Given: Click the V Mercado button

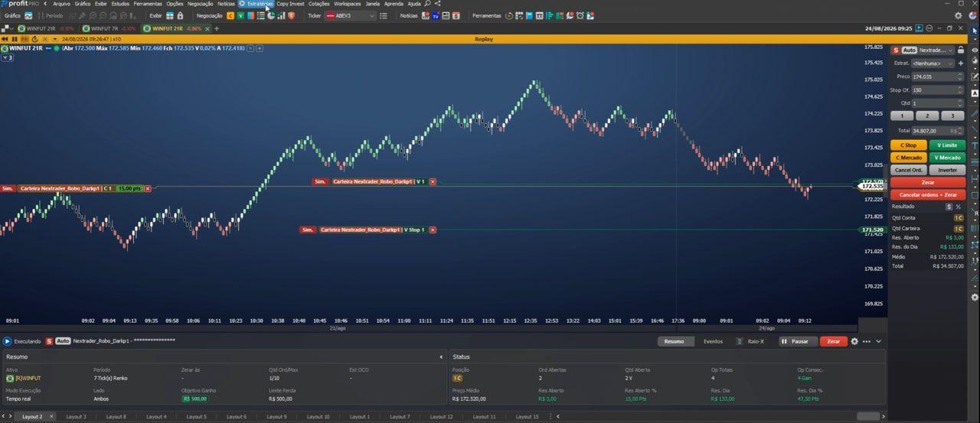Looking at the screenshot, I should pos(947,158).
